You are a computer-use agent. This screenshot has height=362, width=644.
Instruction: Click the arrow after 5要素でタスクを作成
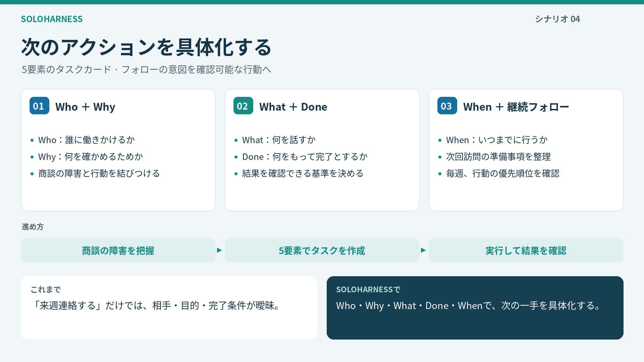(424, 250)
